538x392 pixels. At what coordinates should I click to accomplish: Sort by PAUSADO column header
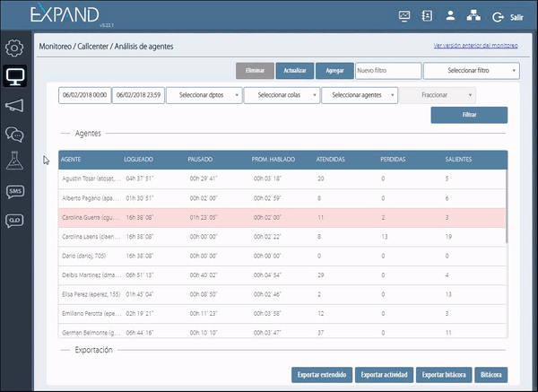(x=200, y=160)
